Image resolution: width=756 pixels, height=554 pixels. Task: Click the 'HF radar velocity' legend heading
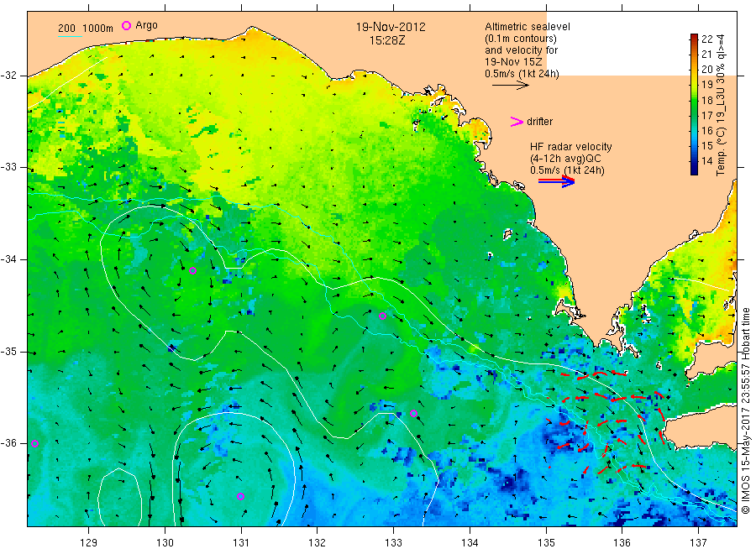click(571, 147)
